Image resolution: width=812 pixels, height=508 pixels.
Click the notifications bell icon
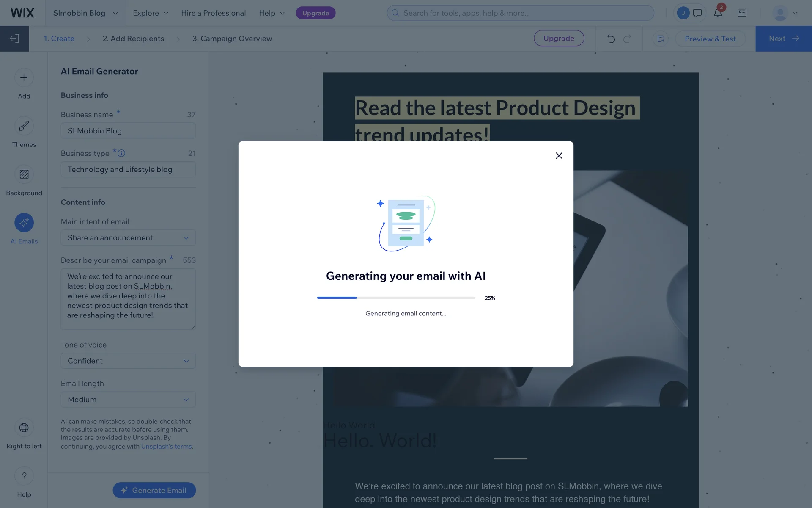click(x=718, y=13)
